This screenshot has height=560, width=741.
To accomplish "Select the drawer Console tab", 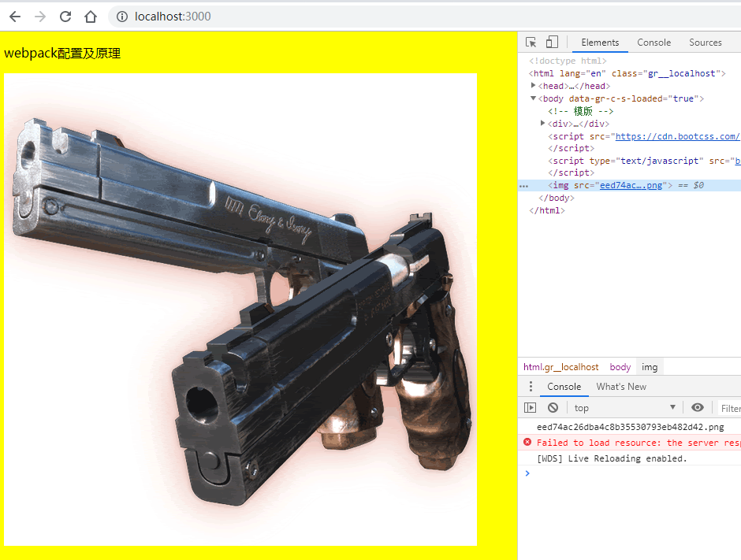I will pyautogui.click(x=564, y=387).
